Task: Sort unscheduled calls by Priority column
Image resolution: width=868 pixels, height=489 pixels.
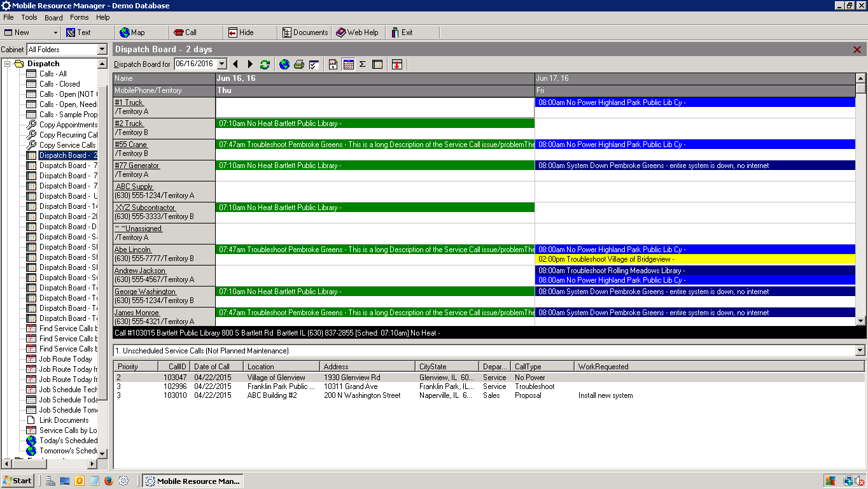Action: (136, 367)
